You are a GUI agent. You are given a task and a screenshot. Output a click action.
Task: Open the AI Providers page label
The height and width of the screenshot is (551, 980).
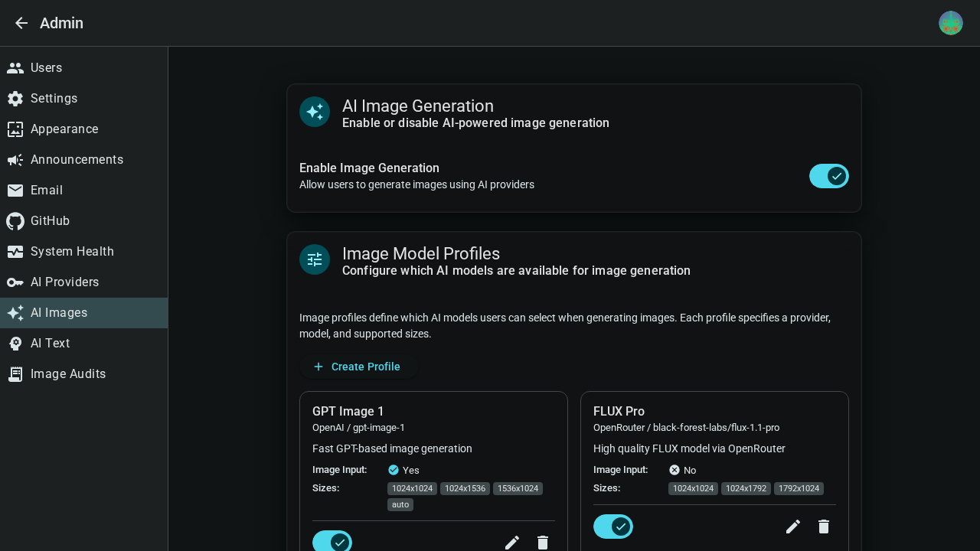pos(64,282)
